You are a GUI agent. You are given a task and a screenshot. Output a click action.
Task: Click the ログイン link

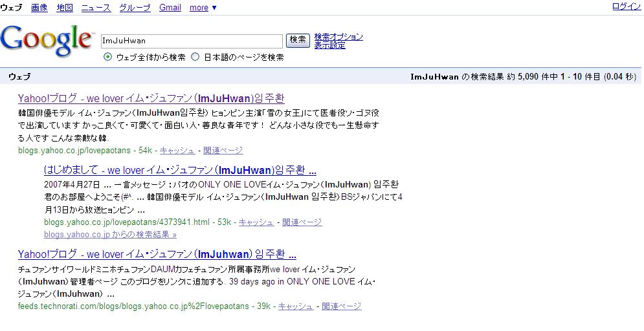[x=627, y=6]
